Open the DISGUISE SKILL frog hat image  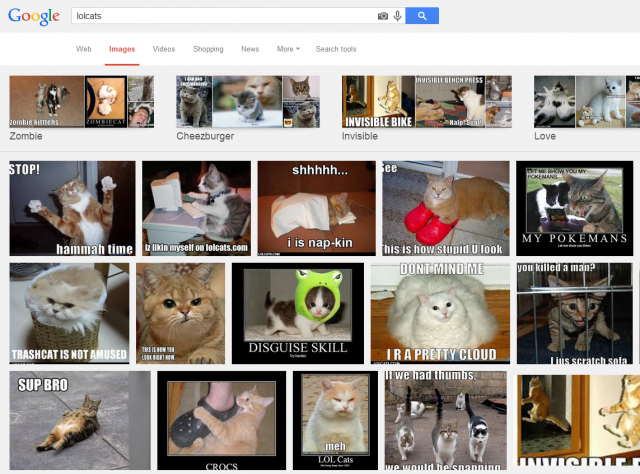coord(298,314)
